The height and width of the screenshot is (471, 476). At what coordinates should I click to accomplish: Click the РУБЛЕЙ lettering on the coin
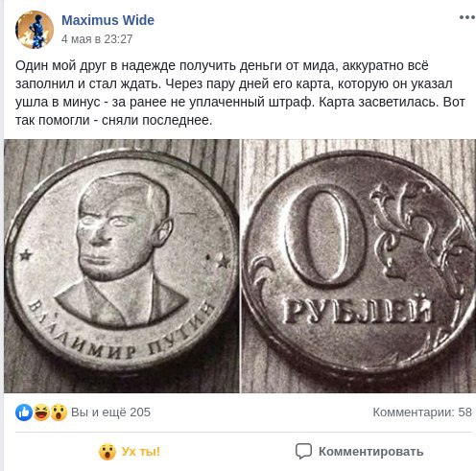point(358,310)
